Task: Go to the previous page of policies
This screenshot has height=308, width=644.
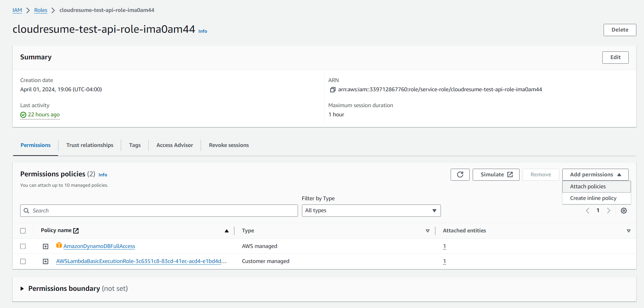Action: (587, 211)
